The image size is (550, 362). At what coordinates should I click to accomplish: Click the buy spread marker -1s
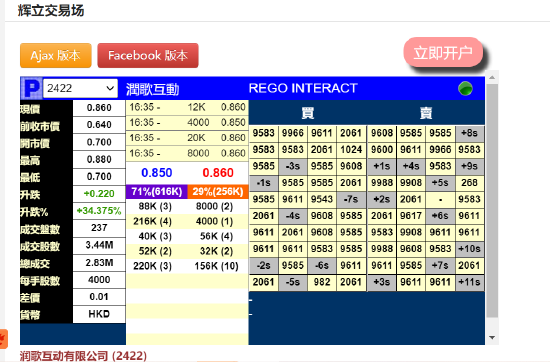coord(263,183)
